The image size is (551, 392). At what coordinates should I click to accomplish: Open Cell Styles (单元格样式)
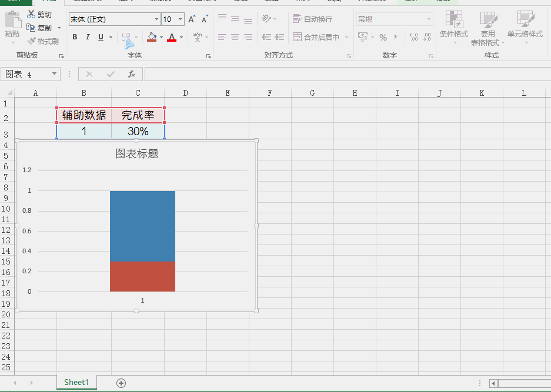click(525, 28)
